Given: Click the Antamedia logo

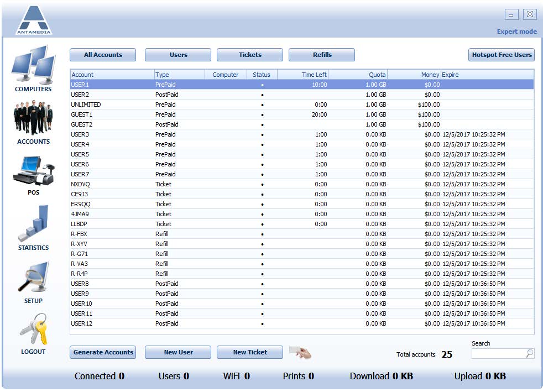Looking at the screenshot, I should tap(34, 20).
